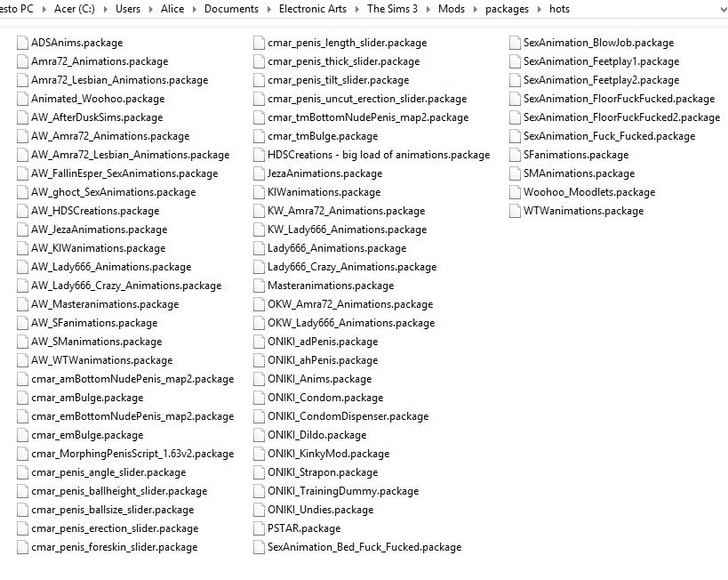Navigate to packages folder in breadcrumb
This screenshot has width=728, height=580.
coord(507,9)
